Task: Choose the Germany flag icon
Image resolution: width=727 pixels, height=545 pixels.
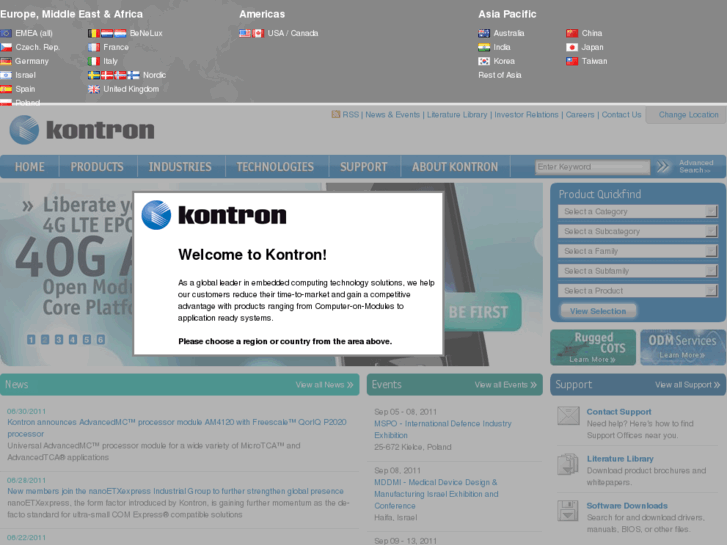Action: (x=6, y=61)
